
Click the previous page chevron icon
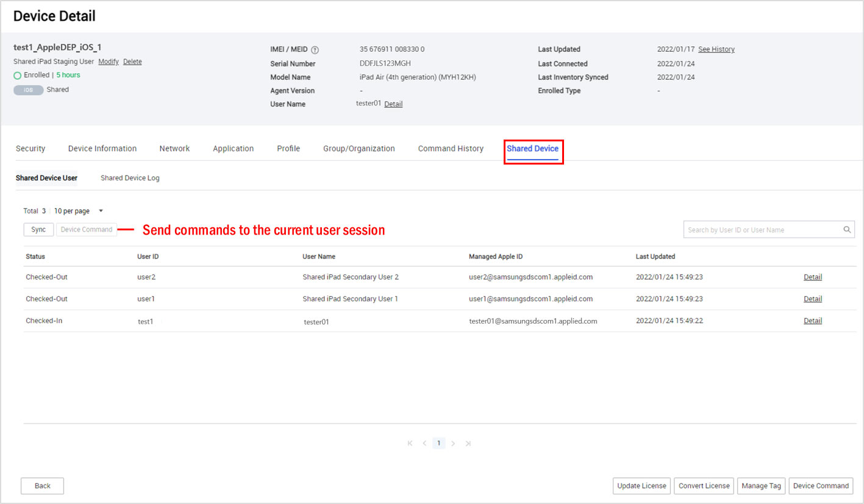tap(424, 443)
